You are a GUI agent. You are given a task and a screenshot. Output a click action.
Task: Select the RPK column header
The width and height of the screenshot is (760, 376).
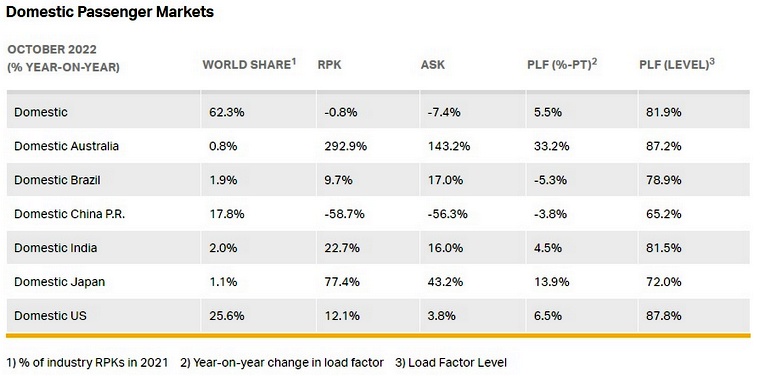(x=330, y=65)
